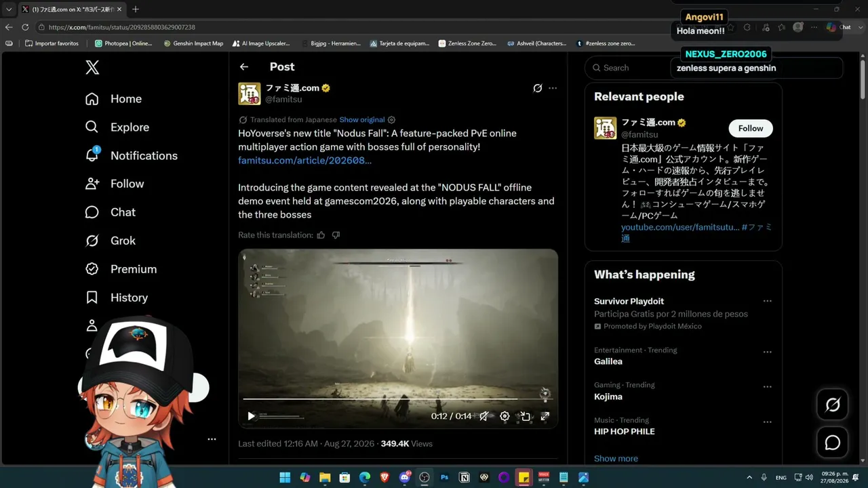Open the browser tab list dropdown

pos(9,9)
